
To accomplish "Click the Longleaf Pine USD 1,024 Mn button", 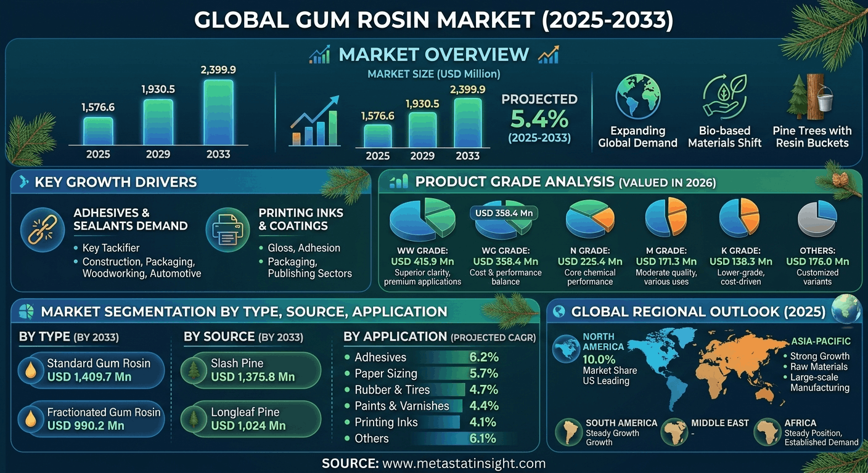I will point(252,419).
